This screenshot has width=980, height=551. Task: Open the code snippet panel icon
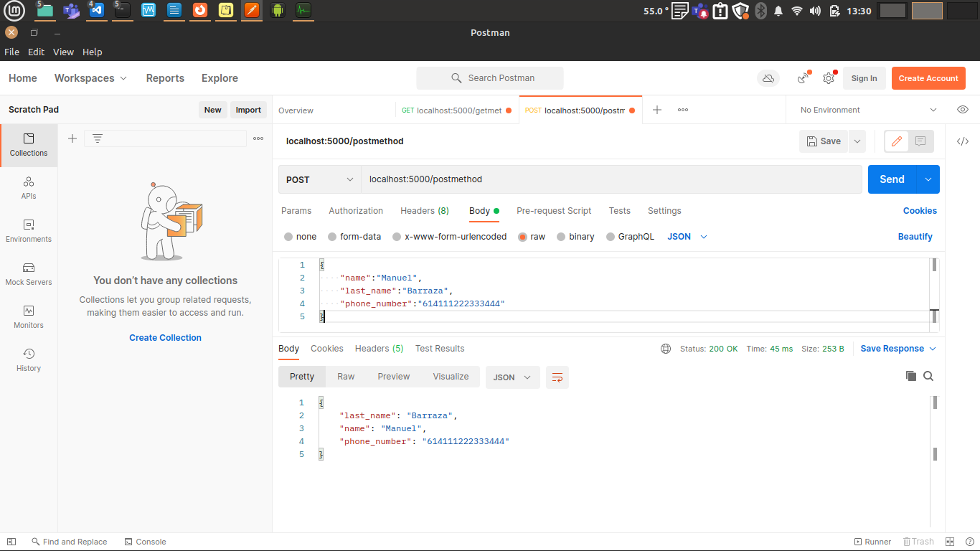click(963, 141)
